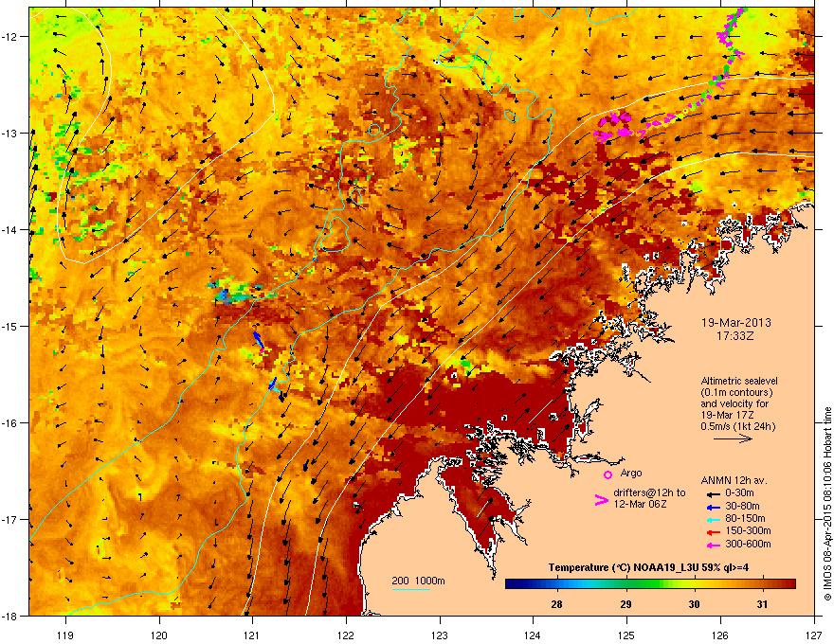Viewport: 834px width, 644px height.
Task: Click the longitude axis label '124'
Action: tap(533, 635)
